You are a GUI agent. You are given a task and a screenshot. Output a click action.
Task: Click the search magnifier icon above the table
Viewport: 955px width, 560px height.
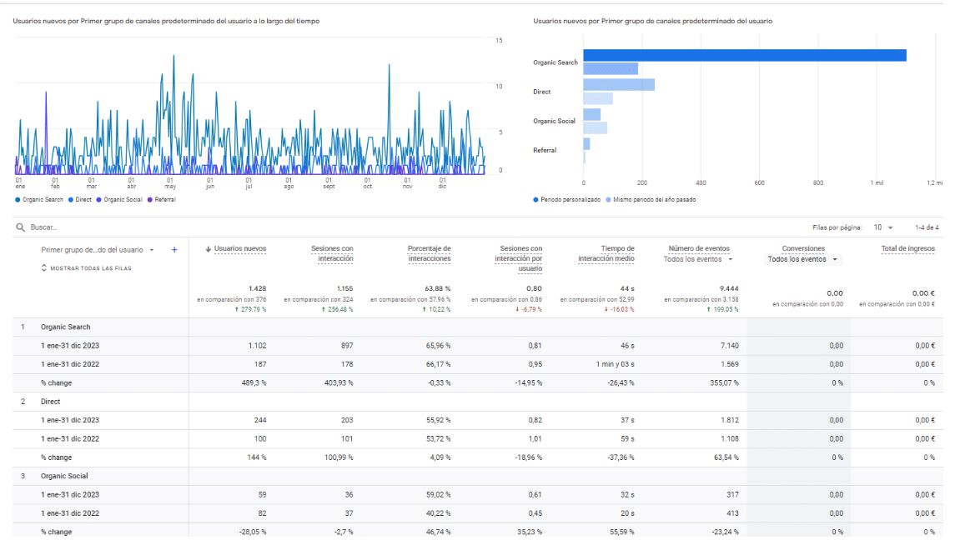click(20, 227)
